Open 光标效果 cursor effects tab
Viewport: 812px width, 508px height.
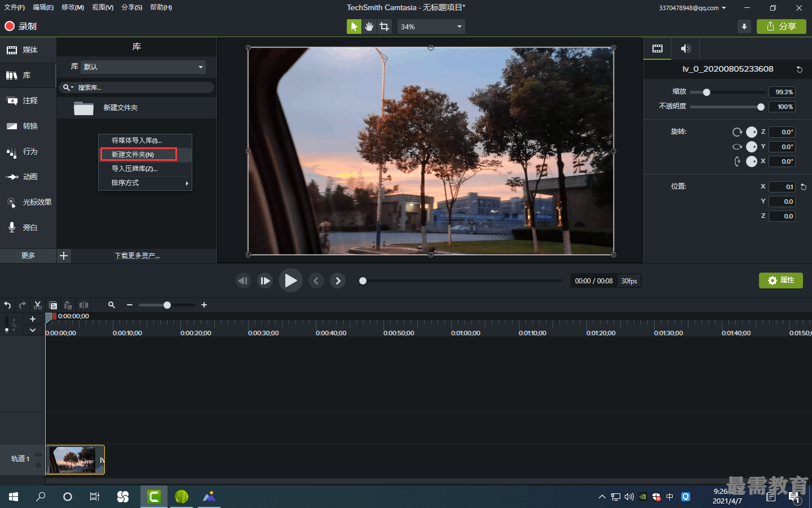tap(28, 203)
